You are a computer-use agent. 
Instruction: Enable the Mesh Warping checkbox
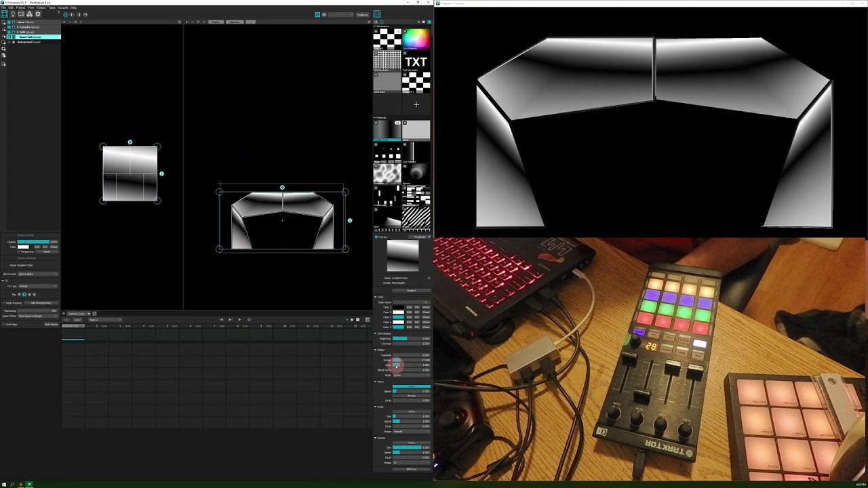point(4,303)
